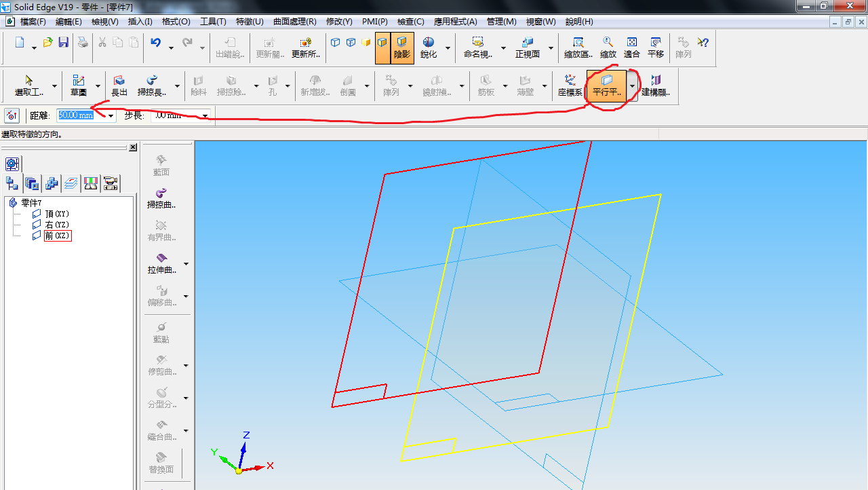Toggle the 平行平 (Parallel Plane) button
The image size is (868, 490).
(607, 86)
